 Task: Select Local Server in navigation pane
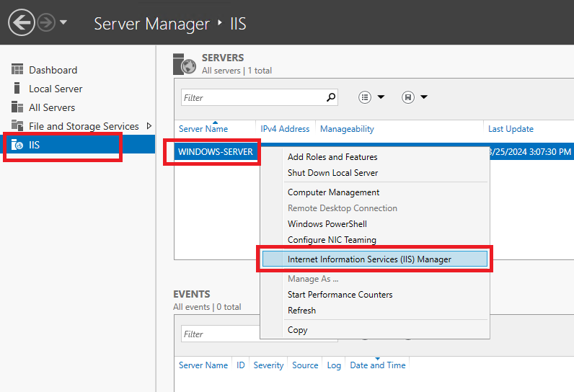(x=56, y=89)
